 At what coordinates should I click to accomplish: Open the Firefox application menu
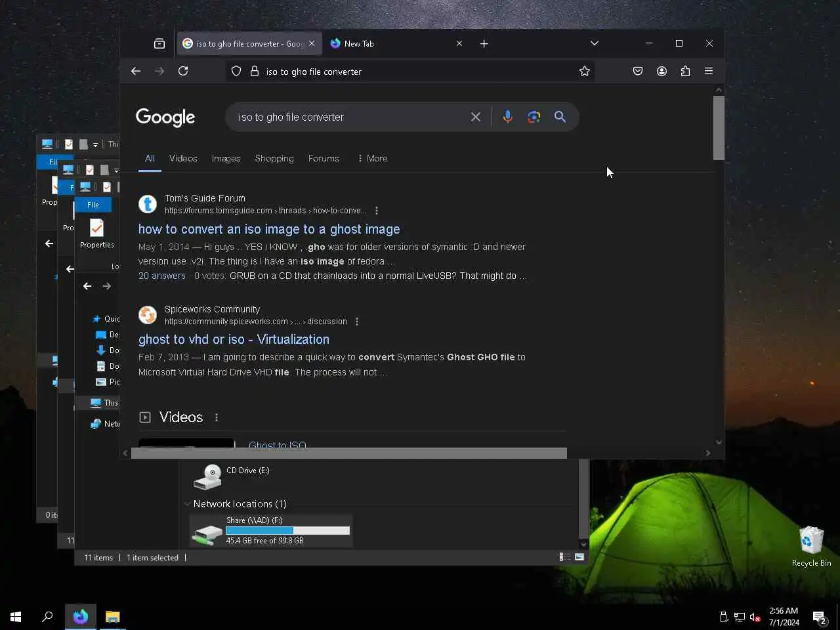(x=709, y=71)
